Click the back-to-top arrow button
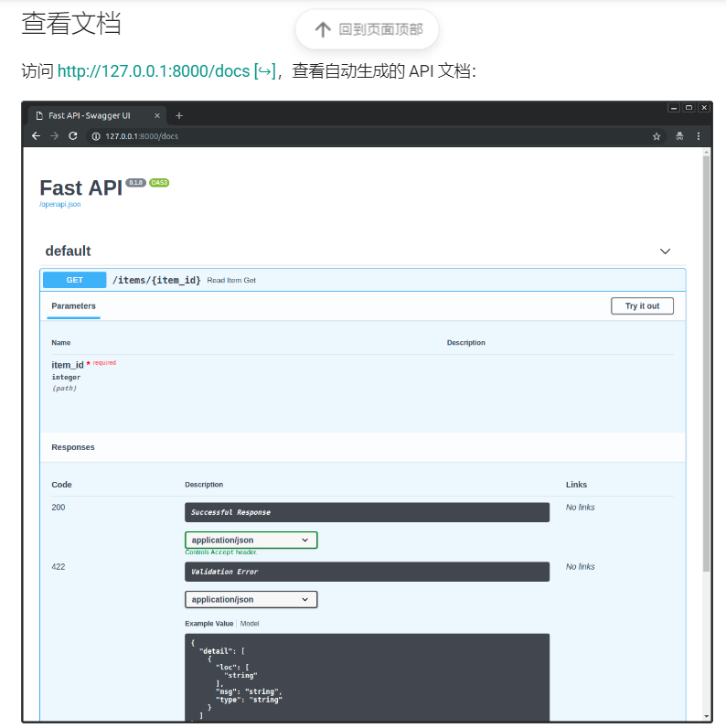The image size is (726, 728). coord(367,29)
